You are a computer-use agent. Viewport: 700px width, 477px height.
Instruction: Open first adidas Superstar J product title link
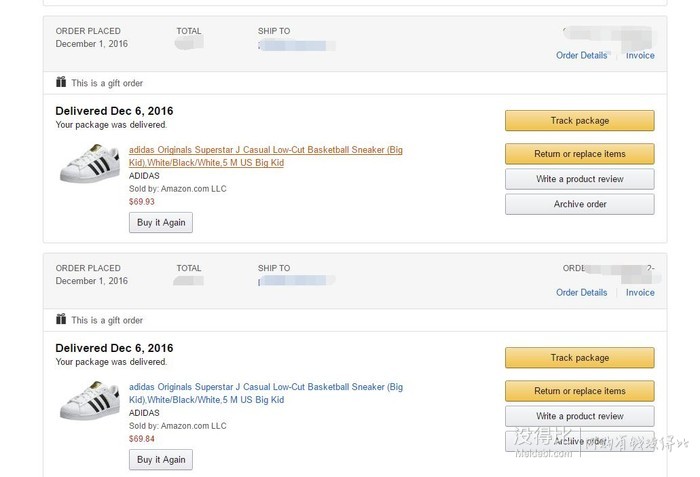pyautogui.click(x=266, y=156)
